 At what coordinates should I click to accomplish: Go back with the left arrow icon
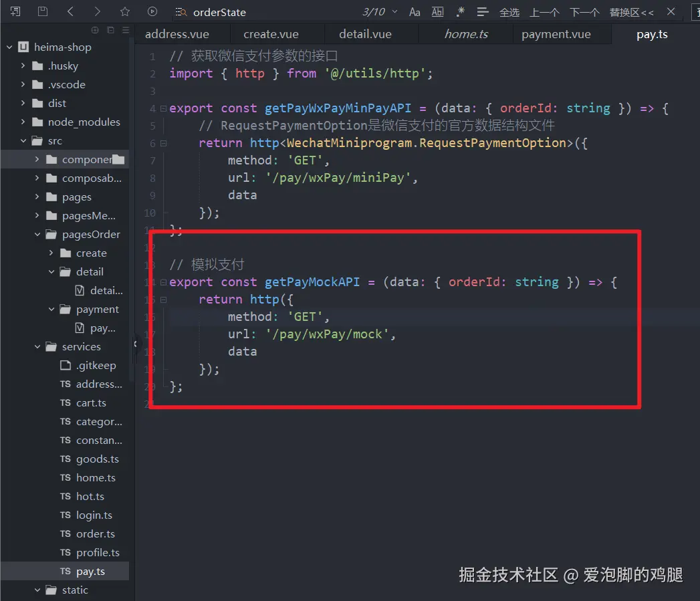[70, 11]
